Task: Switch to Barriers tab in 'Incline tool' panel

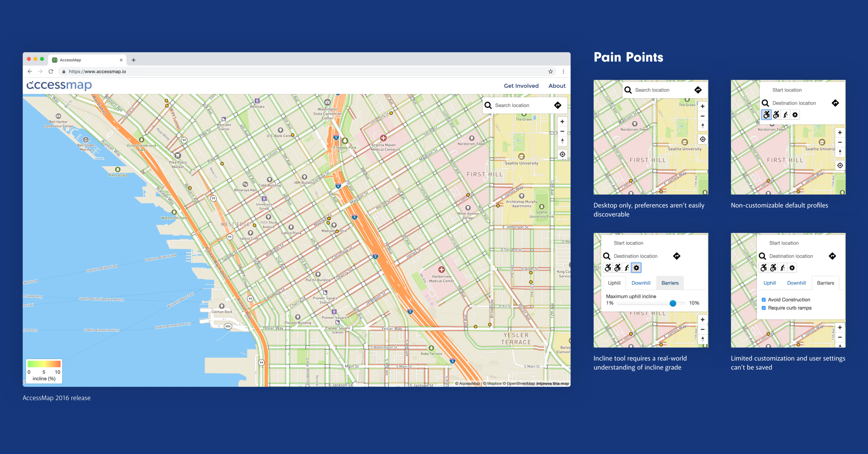Action: [x=670, y=283]
